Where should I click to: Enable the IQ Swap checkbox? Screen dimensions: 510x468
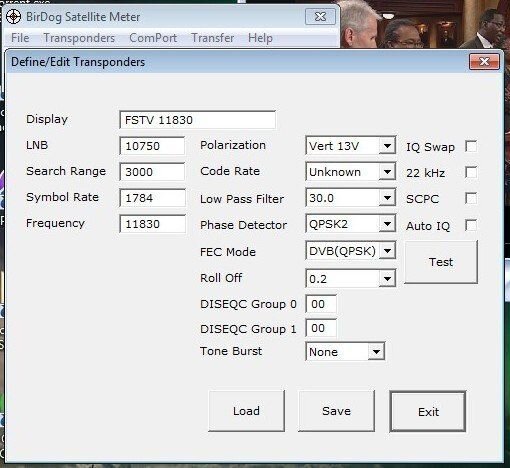coord(471,146)
